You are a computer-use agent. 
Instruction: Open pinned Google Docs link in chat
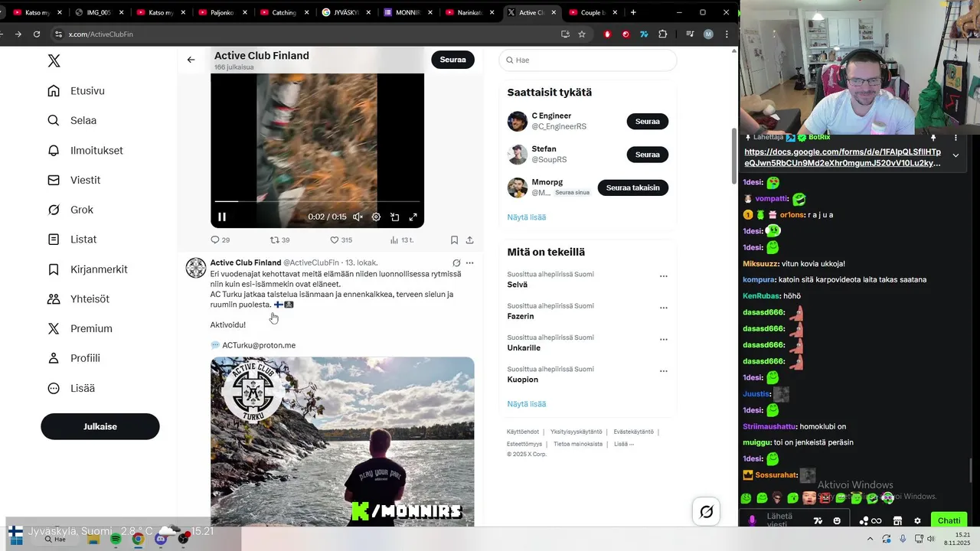843,158
